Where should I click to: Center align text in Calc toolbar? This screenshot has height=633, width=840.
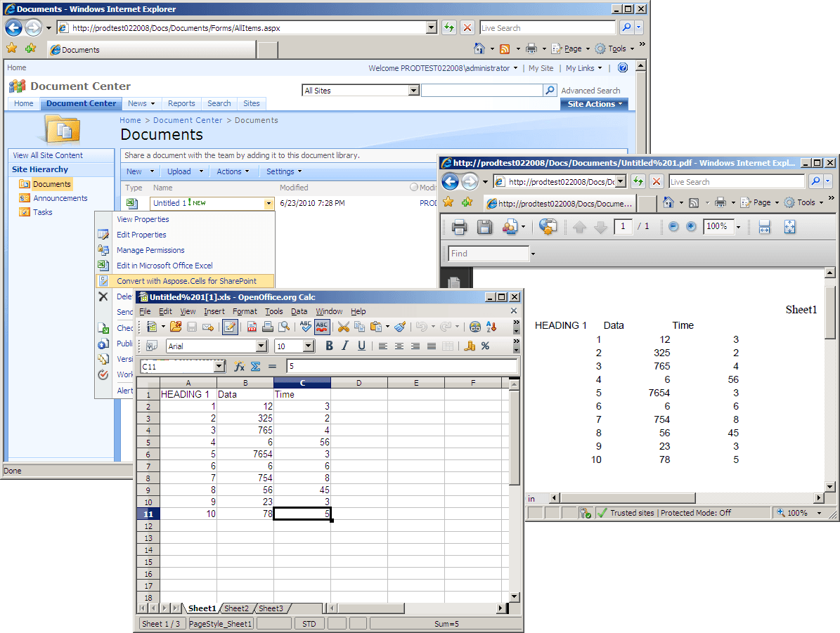point(399,346)
